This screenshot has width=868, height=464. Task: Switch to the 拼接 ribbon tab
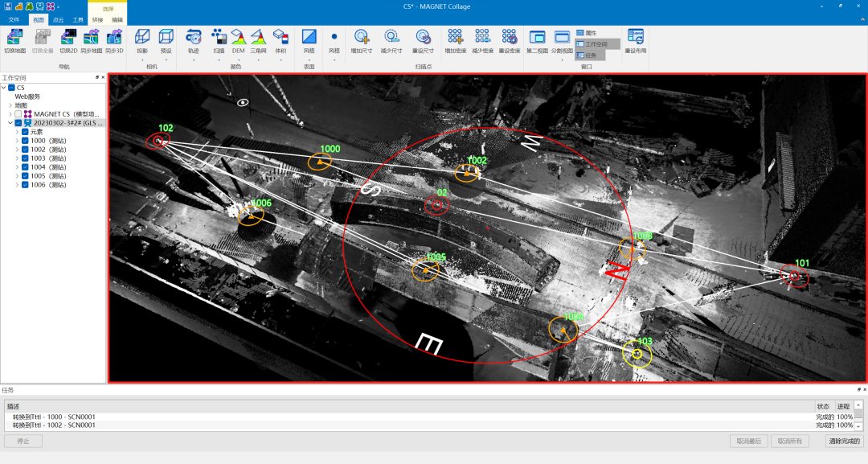click(98, 20)
